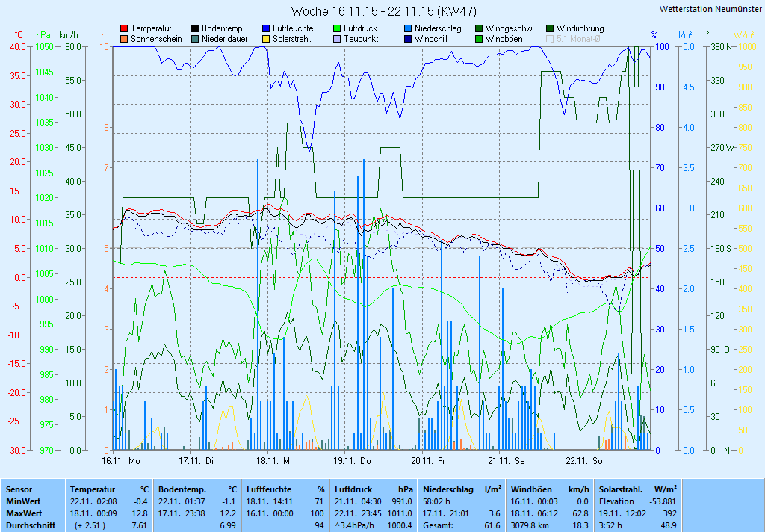Screen dimensions: 765x532
Task: Select the Windchill label in the legend
Action: (x=431, y=39)
